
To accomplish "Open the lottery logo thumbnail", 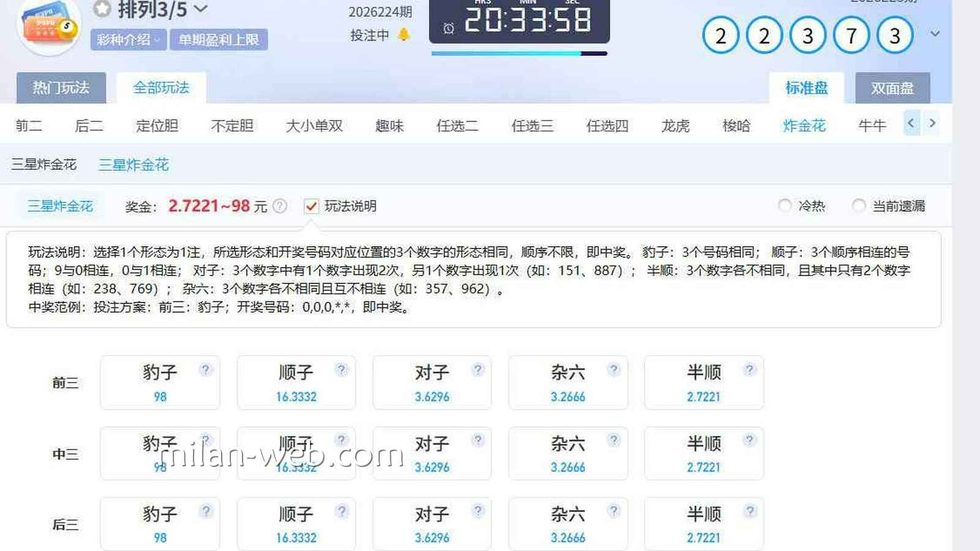I will tap(49, 26).
